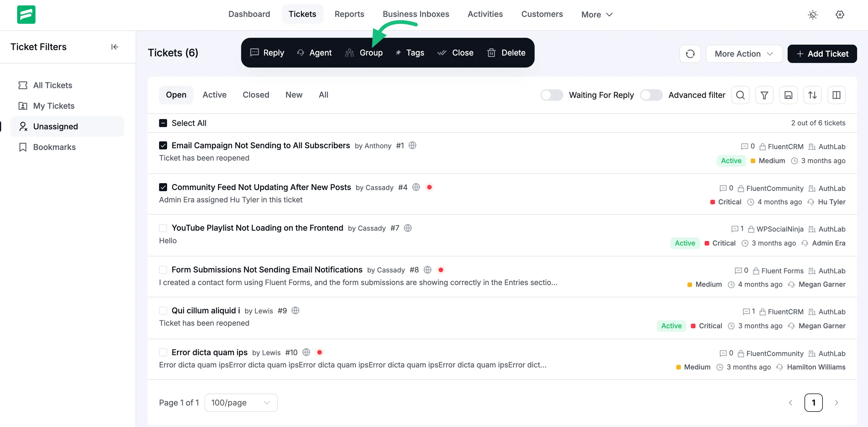Open the sort order icon
868x427 pixels.
coord(812,95)
